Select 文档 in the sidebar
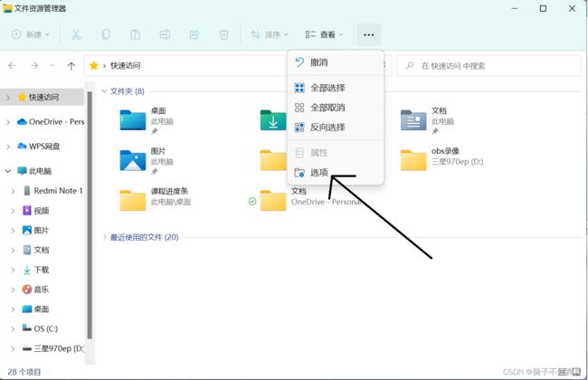588x380 pixels. pyautogui.click(x=36, y=250)
